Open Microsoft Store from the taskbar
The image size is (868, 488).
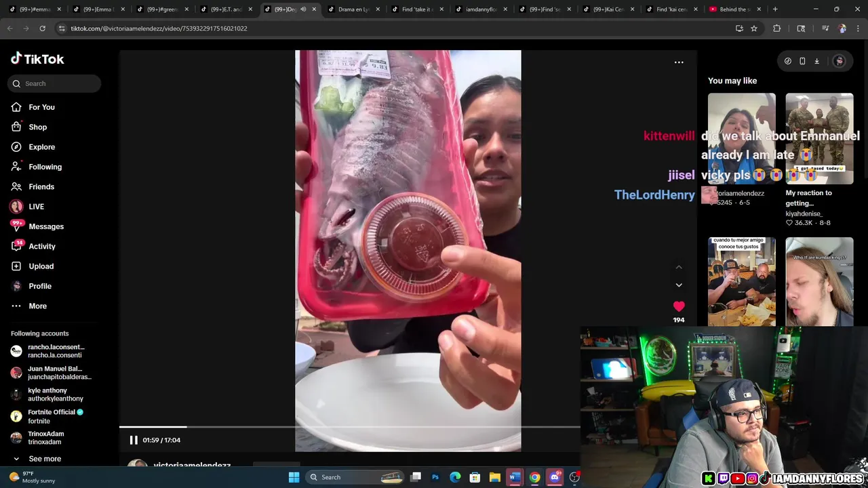[475, 477]
